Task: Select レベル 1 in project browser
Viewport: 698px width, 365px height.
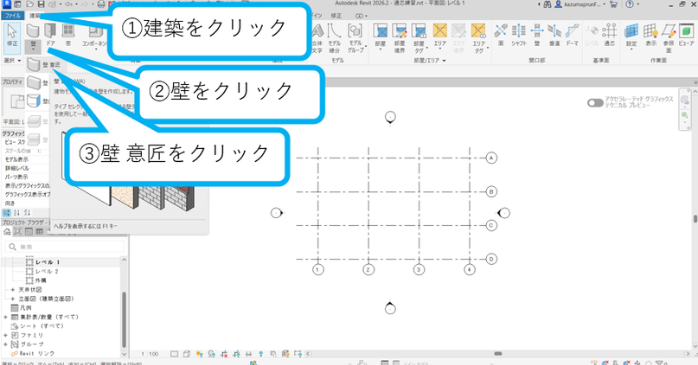Action: click(x=48, y=262)
